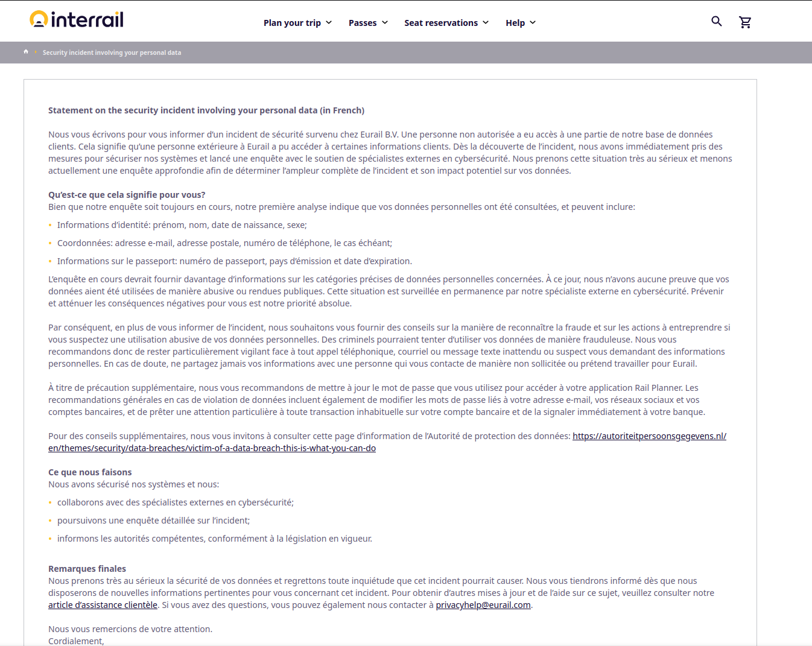The height and width of the screenshot is (646, 812).
Task: Click the Interrail logo
Action: click(77, 20)
